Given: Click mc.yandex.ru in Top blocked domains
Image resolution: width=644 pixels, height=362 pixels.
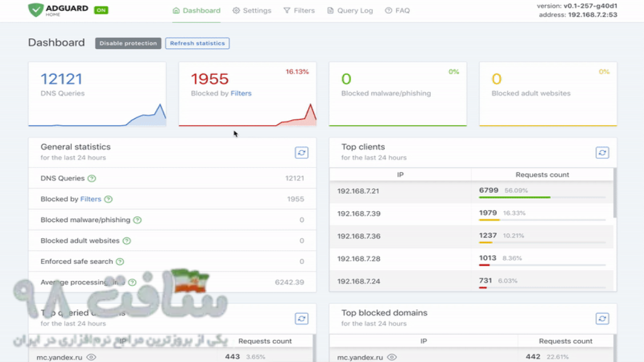Looking at the screenshot, I should [x=360, y=357].
